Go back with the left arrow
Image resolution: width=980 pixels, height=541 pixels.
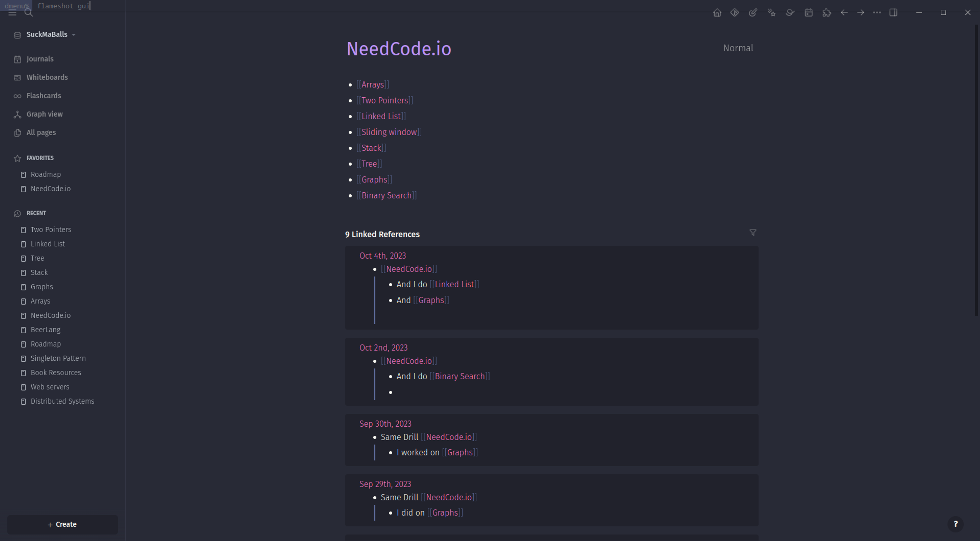tap(844, 13)
